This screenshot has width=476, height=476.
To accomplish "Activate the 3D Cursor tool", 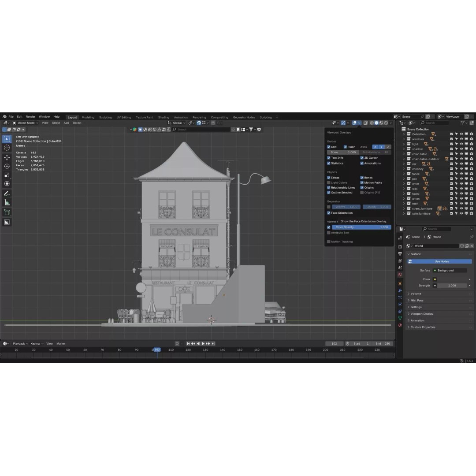I will point(7,148).
